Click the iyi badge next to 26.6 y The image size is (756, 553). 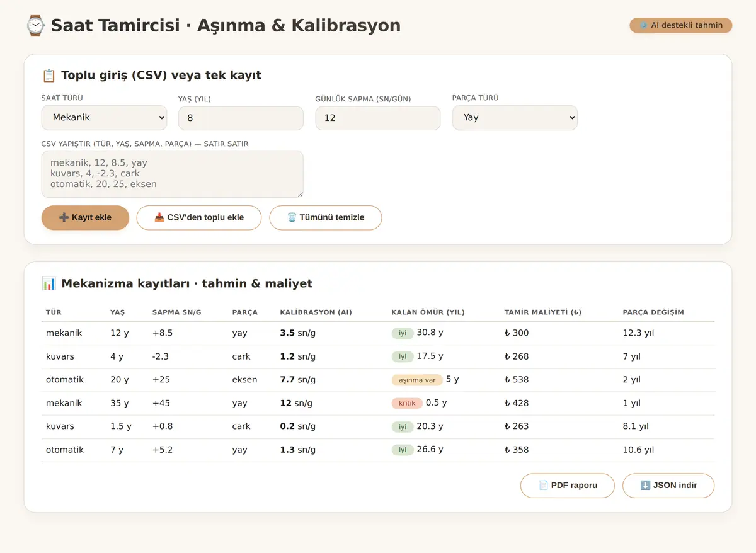403,450
